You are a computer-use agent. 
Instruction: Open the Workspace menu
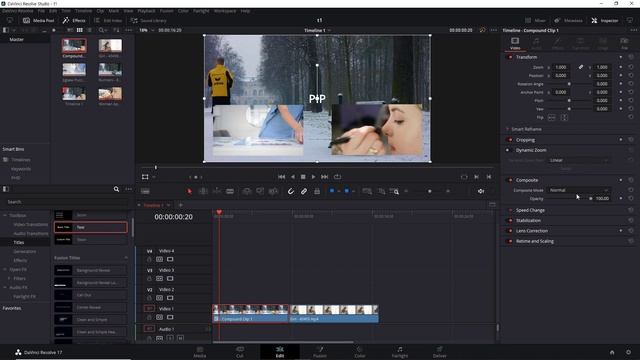coord(225,11)
